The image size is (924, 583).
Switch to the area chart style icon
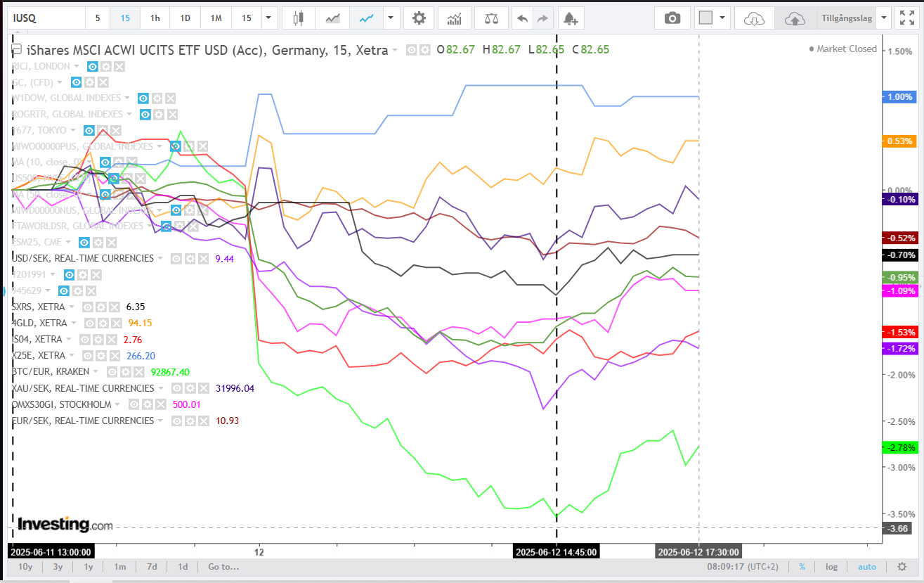[332, 18]
